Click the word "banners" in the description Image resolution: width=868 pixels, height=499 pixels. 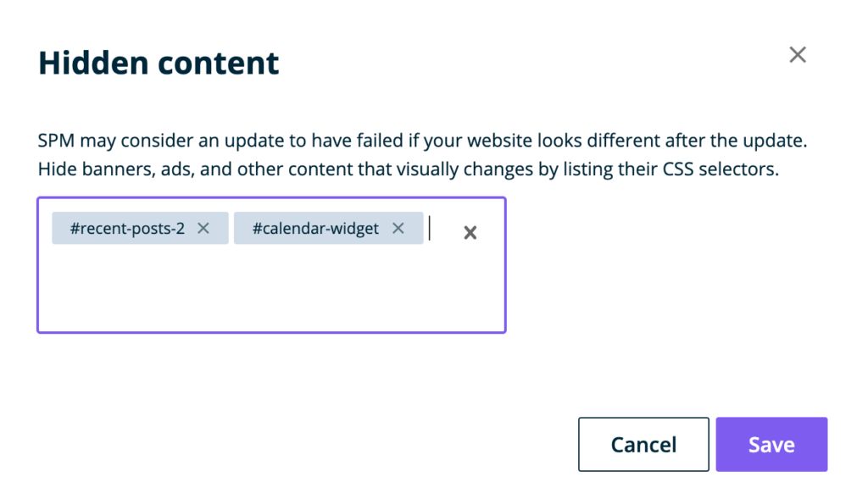tap(104, 169)
